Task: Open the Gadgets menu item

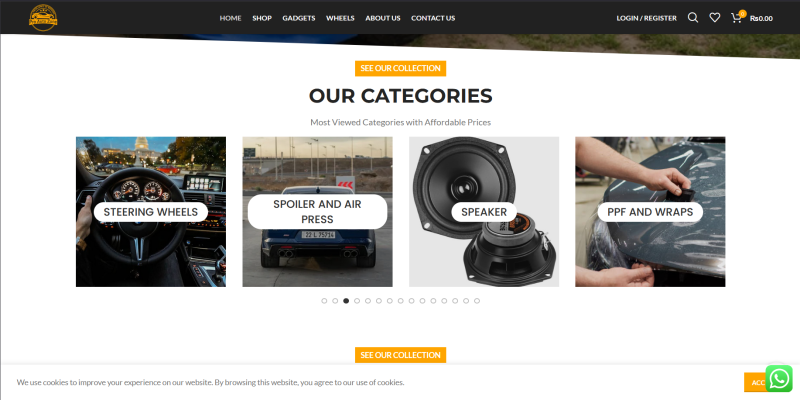Action: tap(298, 18)
